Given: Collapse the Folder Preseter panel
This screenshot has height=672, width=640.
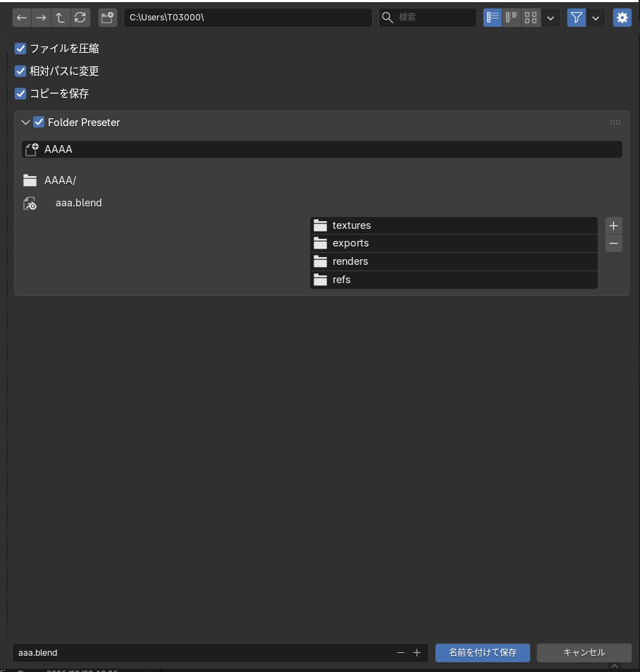Looking at the screenshot, I should click(x=26, y=122).
